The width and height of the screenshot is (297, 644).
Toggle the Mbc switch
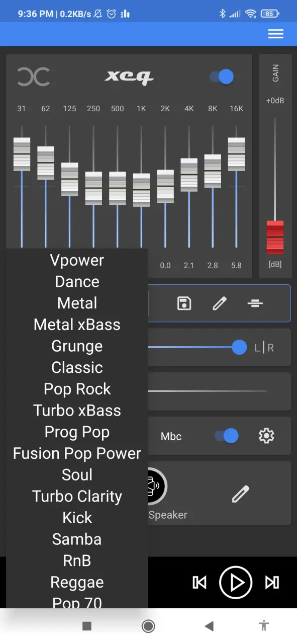click(227, 436)
